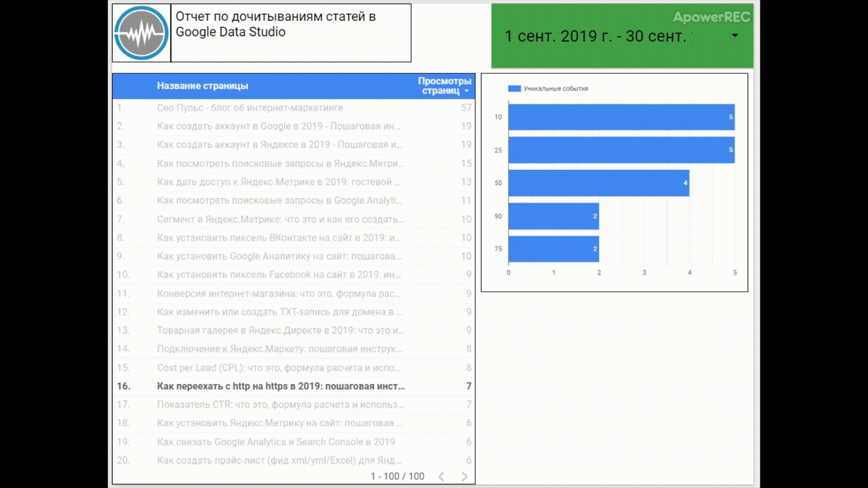This screenshot has height=488, width=868.
Task: Select row Подключение к Яндекс.Маркету
Action: pos(293,349)
